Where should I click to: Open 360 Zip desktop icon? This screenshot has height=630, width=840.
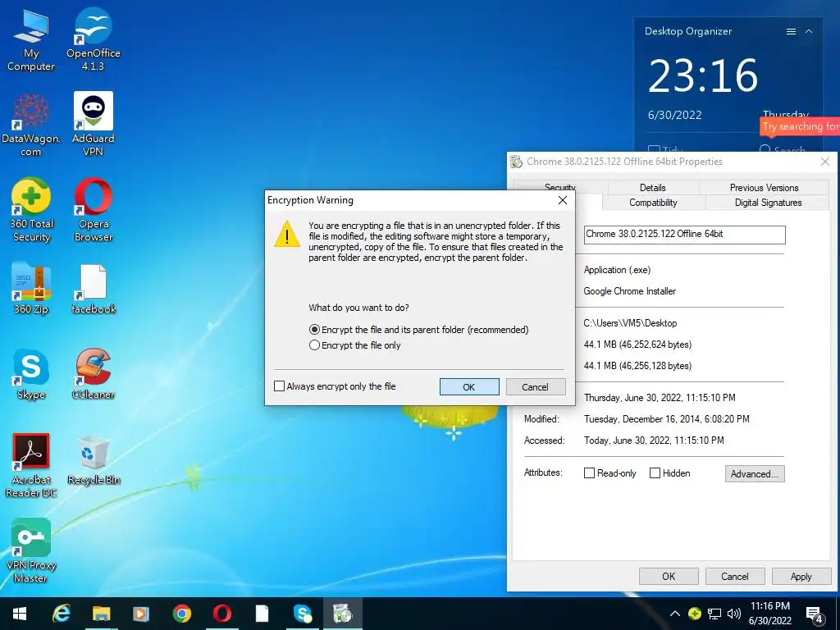coord(31,289)
